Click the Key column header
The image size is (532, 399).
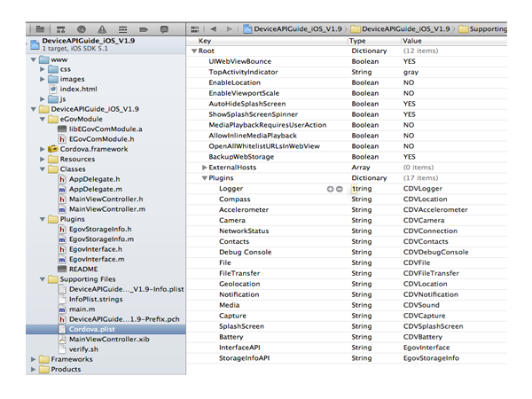pyautogui.click(x=206, y=41)
